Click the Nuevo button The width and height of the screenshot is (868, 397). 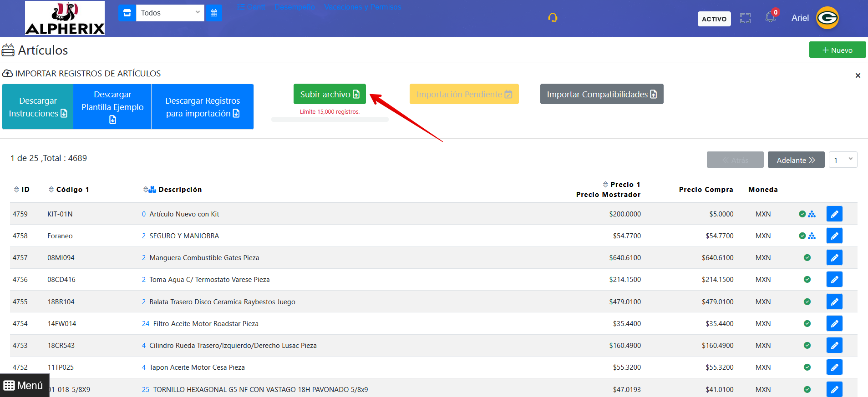[837, 50]
